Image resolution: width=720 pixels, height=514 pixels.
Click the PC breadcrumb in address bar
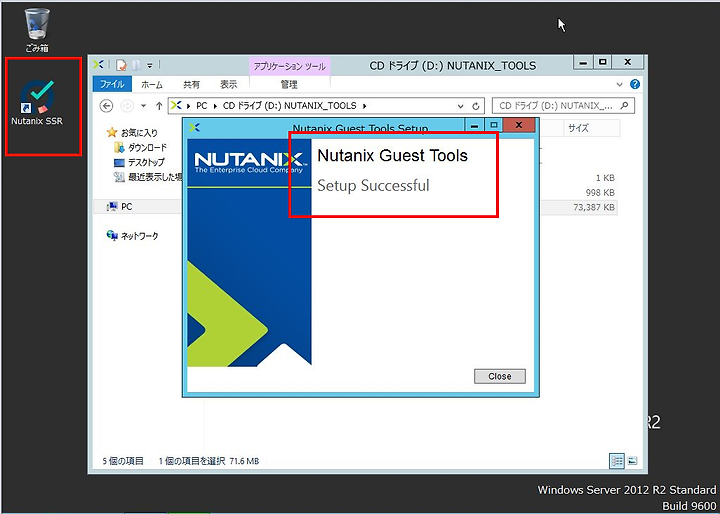pos(202,106)
